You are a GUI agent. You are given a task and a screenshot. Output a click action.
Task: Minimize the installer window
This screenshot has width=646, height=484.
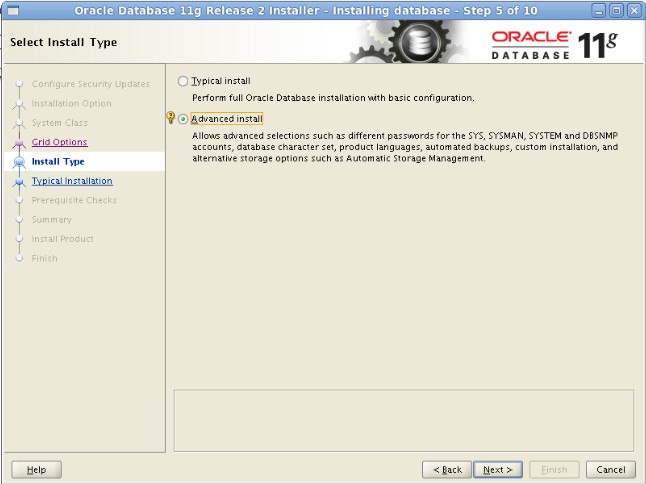click(x=599, y=11)
